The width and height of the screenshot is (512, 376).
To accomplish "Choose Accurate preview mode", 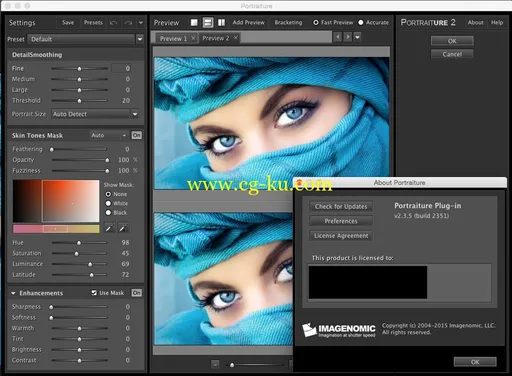I will click(361, 22).
